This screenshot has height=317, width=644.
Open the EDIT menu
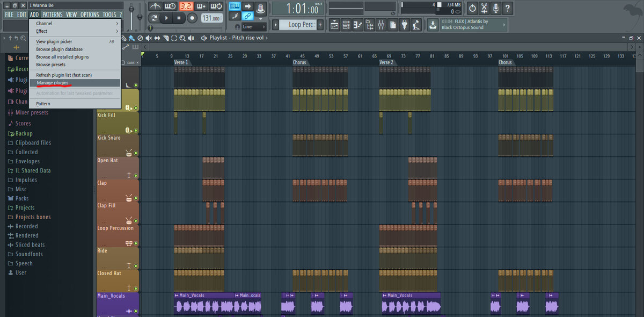21,15
